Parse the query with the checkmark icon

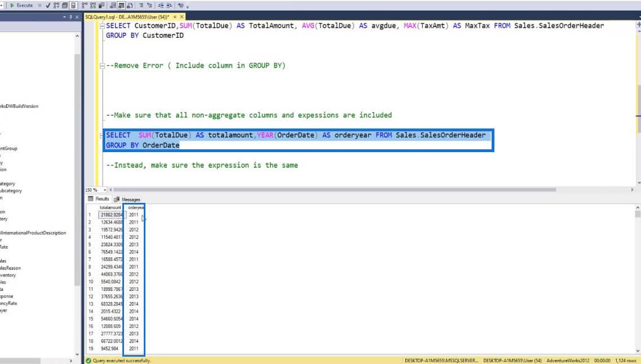coord(48,5)
